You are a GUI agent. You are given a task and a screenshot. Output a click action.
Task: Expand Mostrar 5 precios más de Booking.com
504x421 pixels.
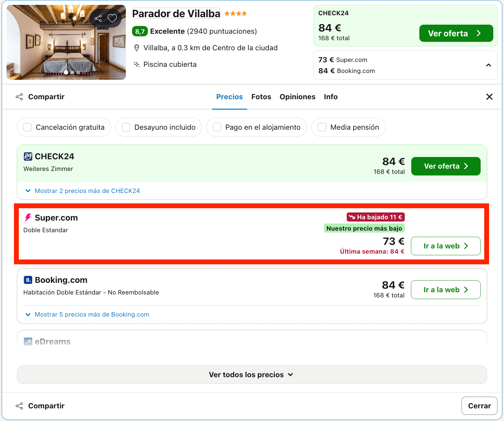[x=87, y=314]
